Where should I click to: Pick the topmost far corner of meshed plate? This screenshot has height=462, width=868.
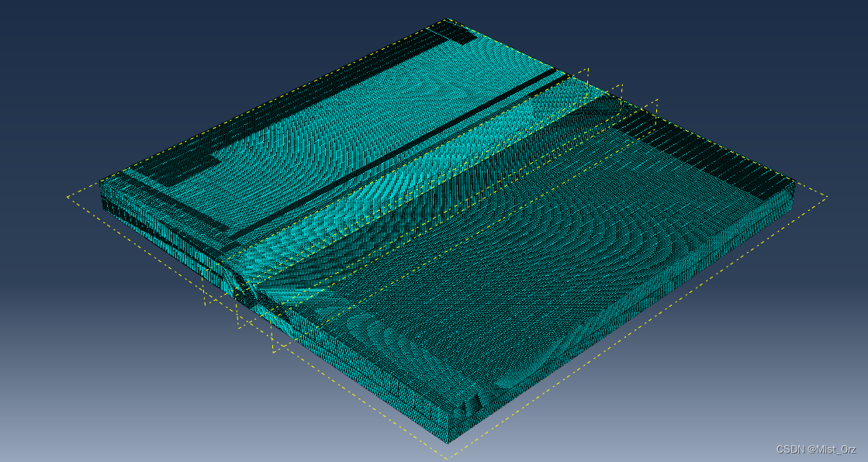(448, 20)
